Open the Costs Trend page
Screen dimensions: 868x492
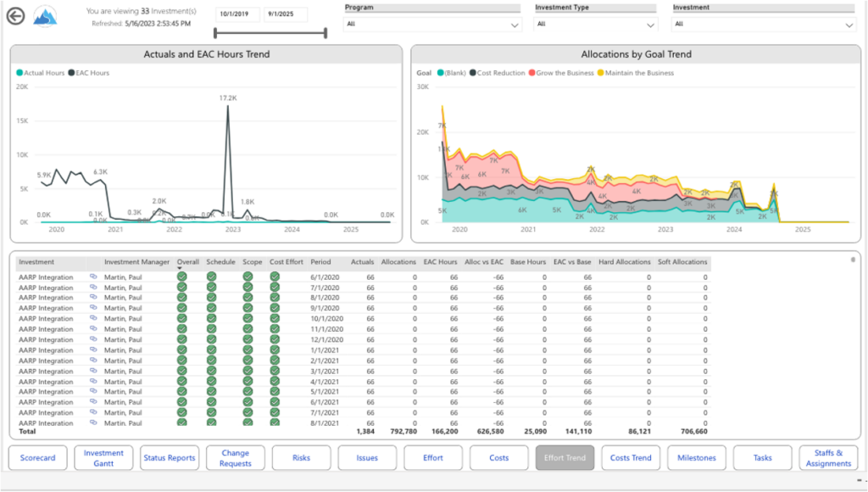coord(631,458)
